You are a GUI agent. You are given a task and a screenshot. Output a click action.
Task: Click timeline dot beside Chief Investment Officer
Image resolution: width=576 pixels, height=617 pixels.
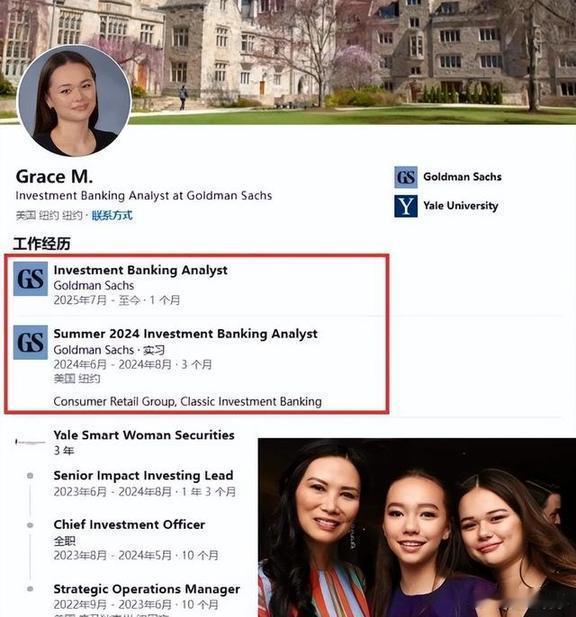point(30,525)
